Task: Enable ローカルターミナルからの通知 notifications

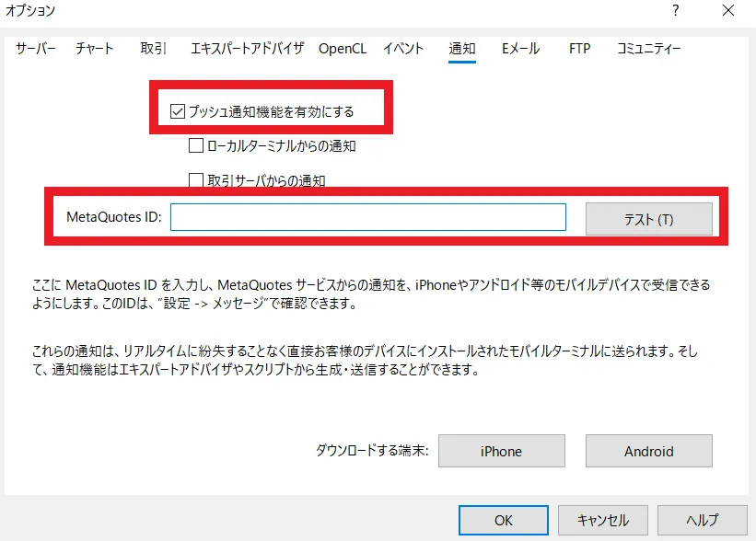Action: pyautogui.click(x=196, y=144)
